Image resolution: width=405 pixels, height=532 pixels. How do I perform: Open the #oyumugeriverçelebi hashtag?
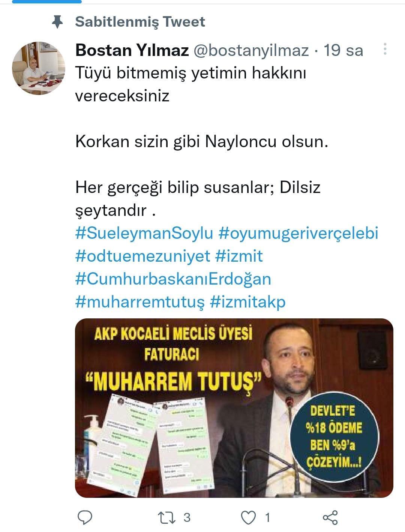pos(298,233)
